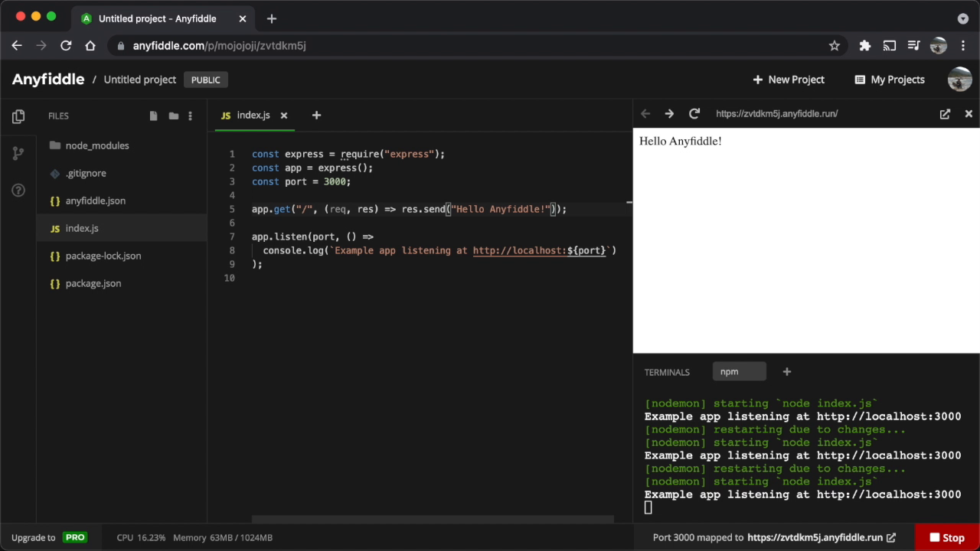Close the index.js editor tab
The image size is (980, 551).
(x=284, y=116)
